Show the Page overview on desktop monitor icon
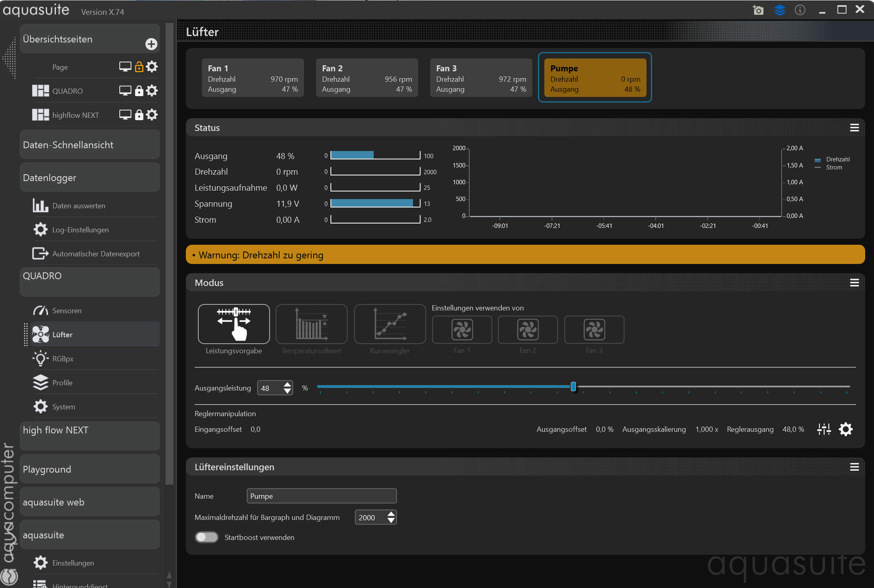The image size is (874, 588). [125, 66]
